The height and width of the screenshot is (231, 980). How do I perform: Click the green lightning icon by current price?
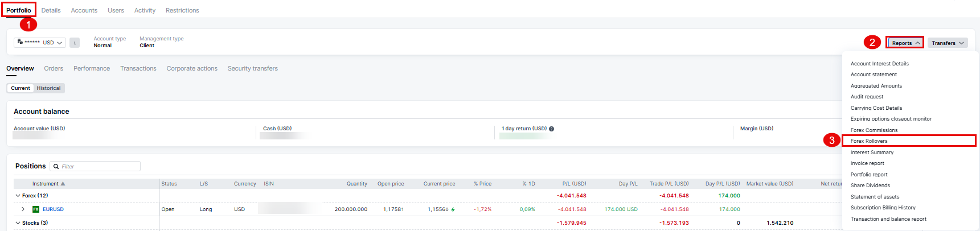click(453, 209)
